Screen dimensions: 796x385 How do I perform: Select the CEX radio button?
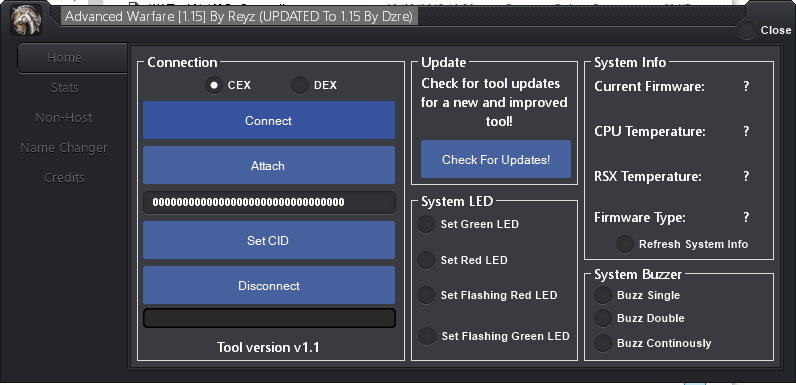[214, 85]
